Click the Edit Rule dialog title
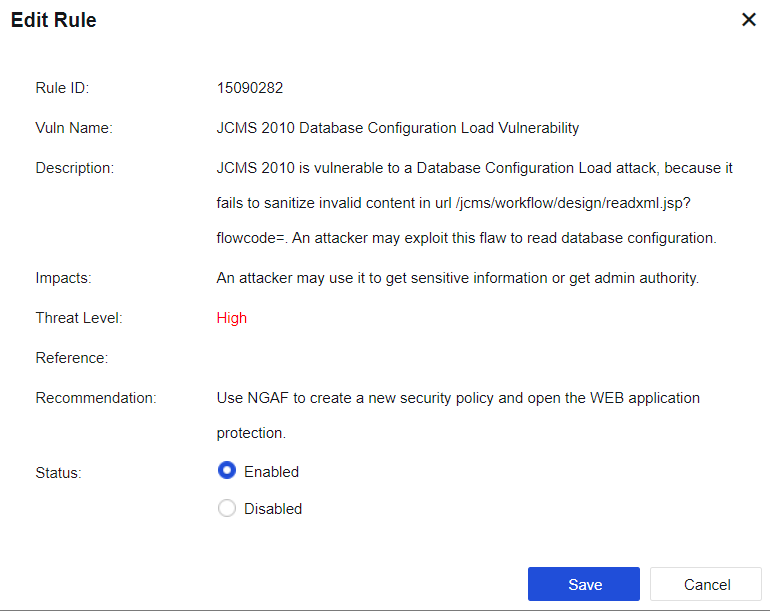 (54, 20)
